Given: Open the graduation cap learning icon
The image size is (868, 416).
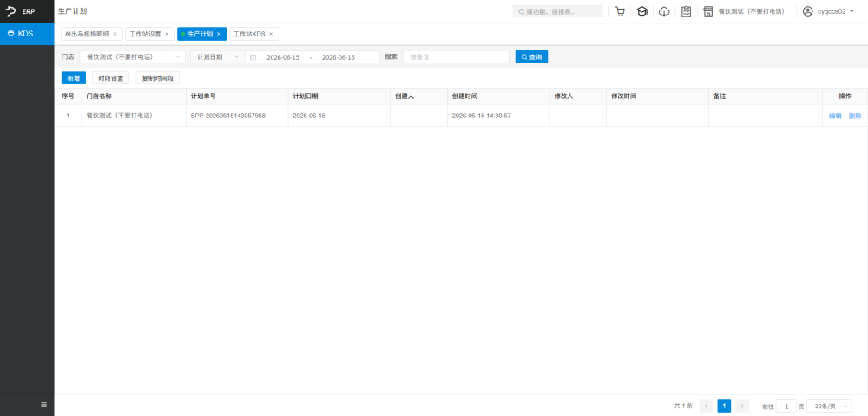Looking at the screenshot, I should pos(641,11).
